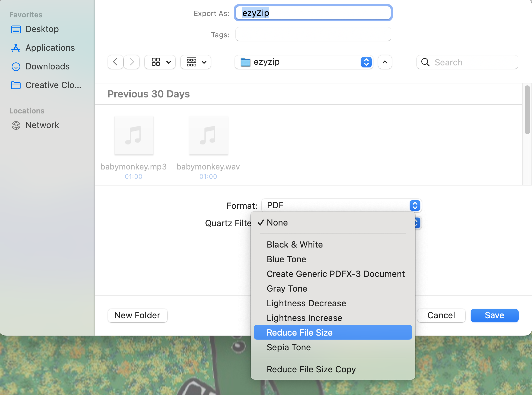Viewport: 532px width, 395px height.
Task: Choose Create Generic PDFX-3 Document
Action: [333, 274]
